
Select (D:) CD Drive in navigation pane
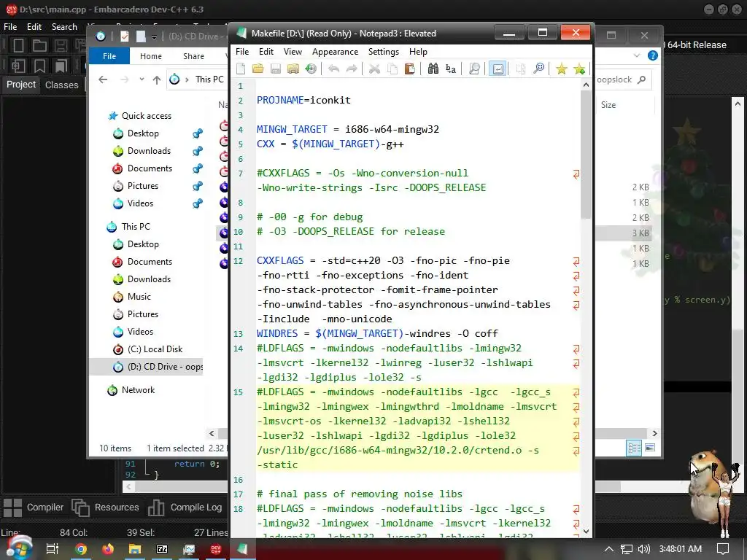tap(146, 367)
